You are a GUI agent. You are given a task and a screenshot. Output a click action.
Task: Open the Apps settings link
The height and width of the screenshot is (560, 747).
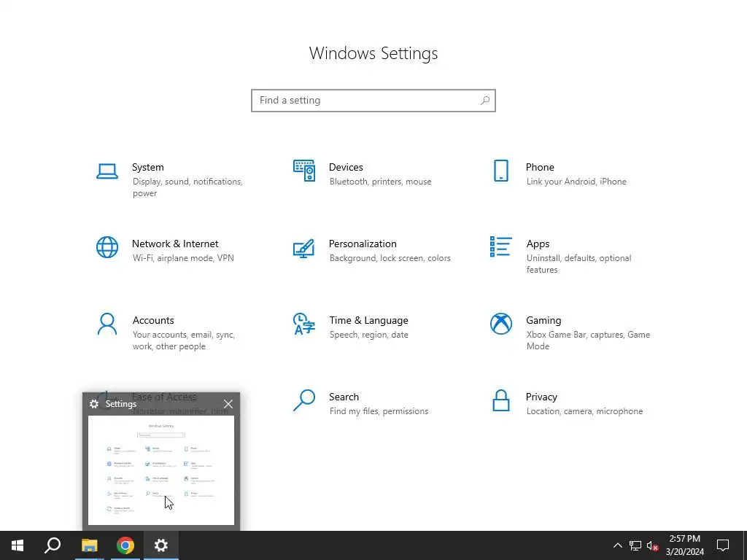(x=538, y=244)
